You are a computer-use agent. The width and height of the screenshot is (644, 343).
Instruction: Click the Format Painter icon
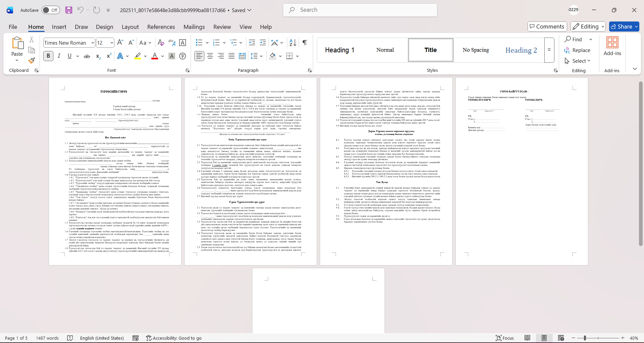pyautogui.click(x=32, y=60)
